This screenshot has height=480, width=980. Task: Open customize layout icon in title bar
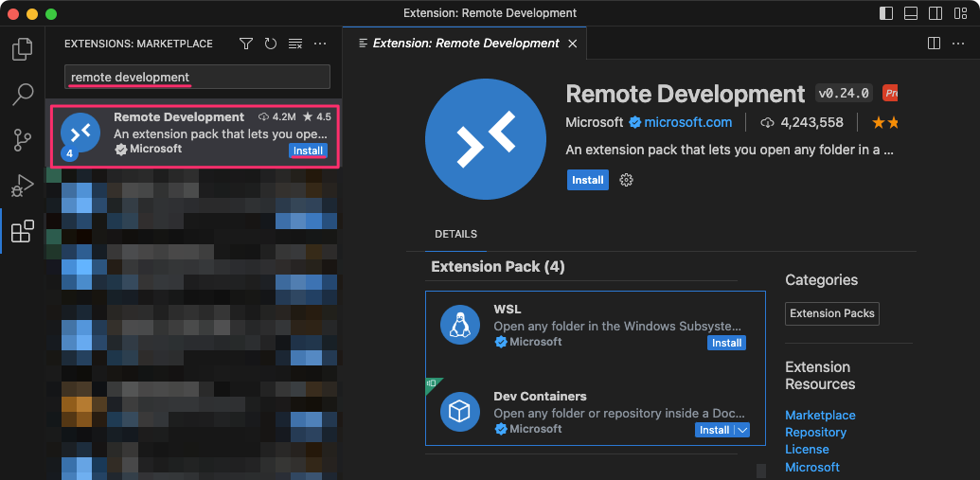pyautogui.click(x=960, y=13)
